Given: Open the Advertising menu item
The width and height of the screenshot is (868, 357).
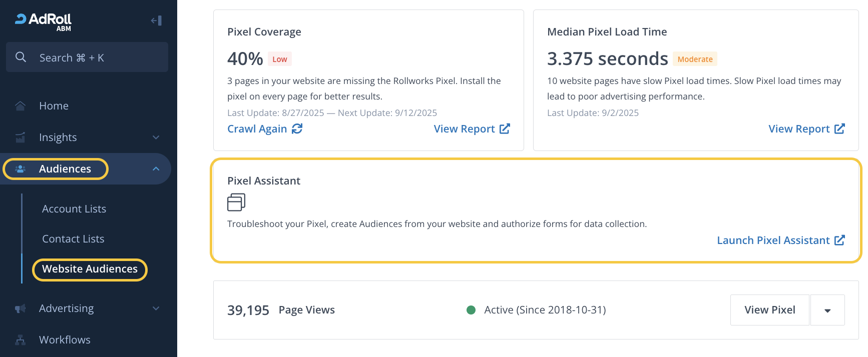Looking at the screenshot, I should click(x=67, y=308).
